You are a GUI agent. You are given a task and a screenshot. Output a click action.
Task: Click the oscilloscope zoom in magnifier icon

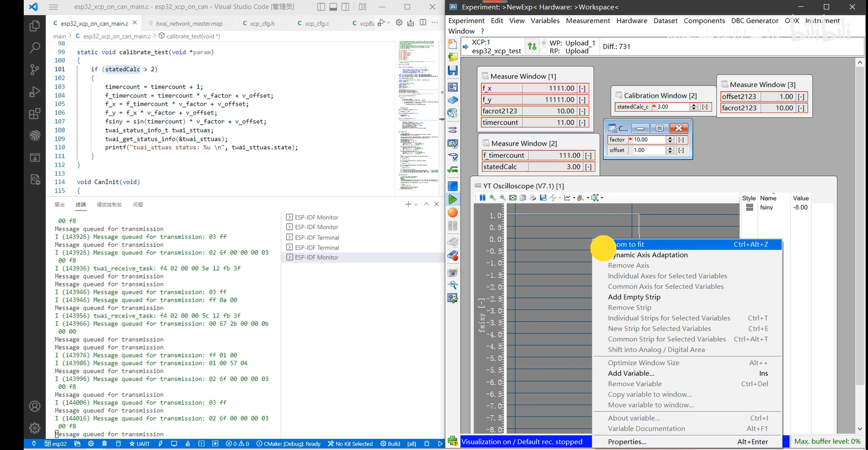(492, 198)
